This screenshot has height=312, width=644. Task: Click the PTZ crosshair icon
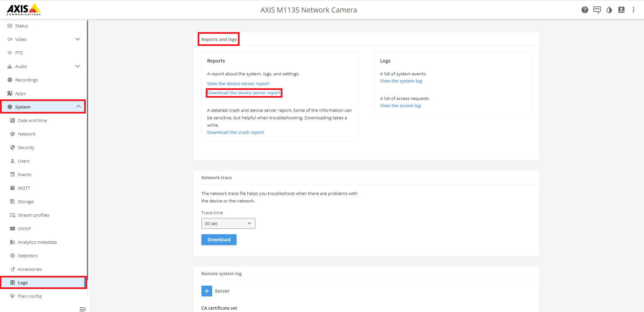pyautogui.click(x=10, y=53)
